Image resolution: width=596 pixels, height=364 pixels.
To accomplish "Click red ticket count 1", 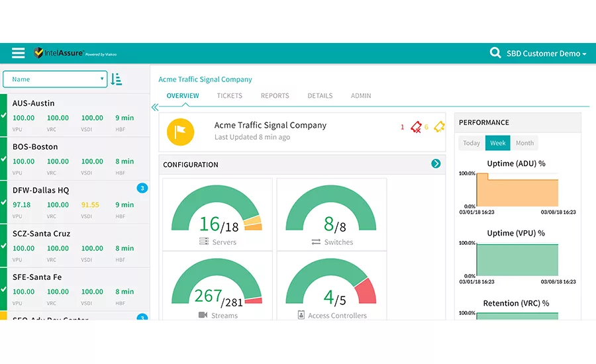I will 402,127.
